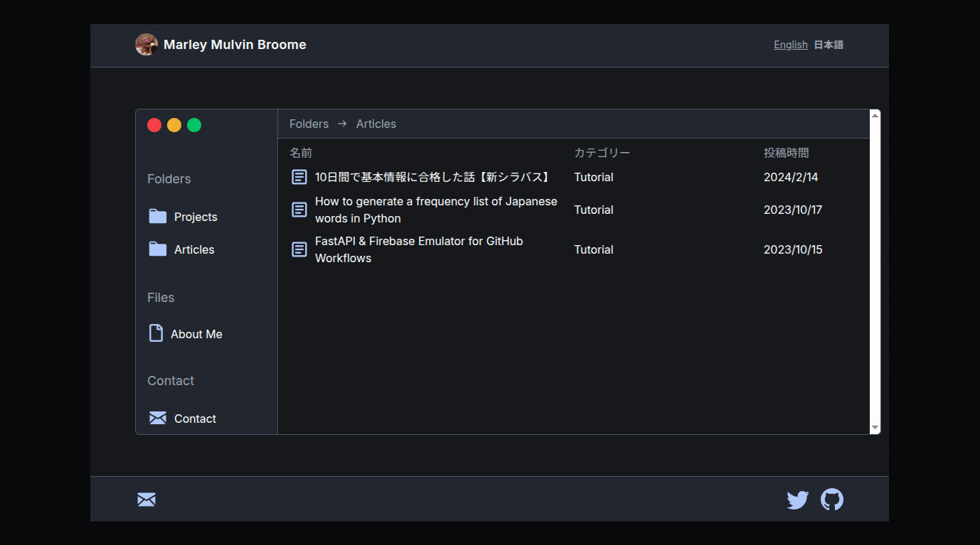The image size is (980, 545).
Task: Select the 日本語 language option
Action: click(x=829, y=45)
